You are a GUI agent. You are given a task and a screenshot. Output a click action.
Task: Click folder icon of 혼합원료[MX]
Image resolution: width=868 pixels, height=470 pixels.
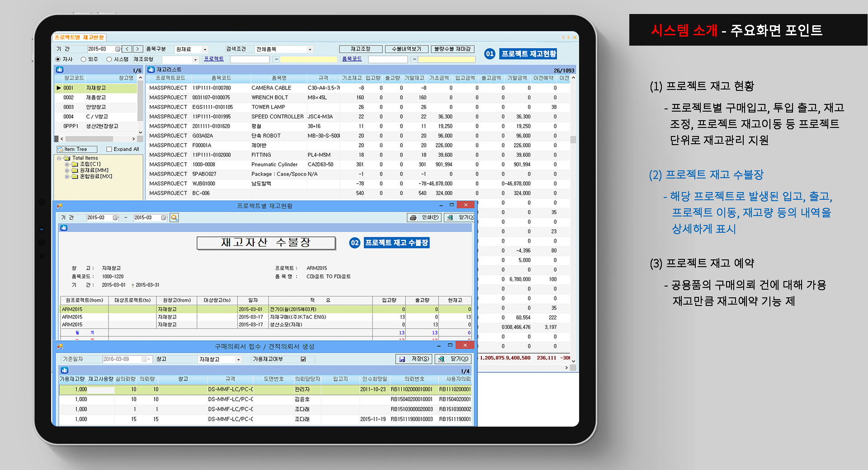point(75,176)
